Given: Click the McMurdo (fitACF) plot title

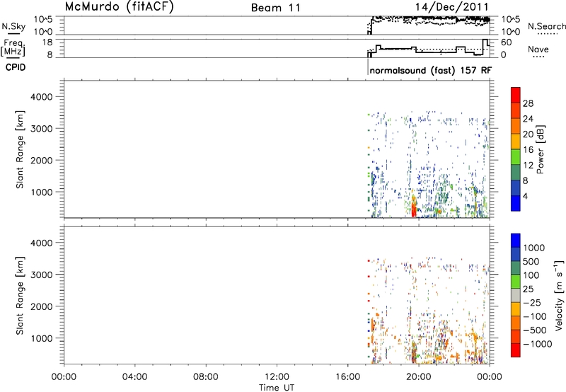Looking at the screenshot, I should click(119, 7).
